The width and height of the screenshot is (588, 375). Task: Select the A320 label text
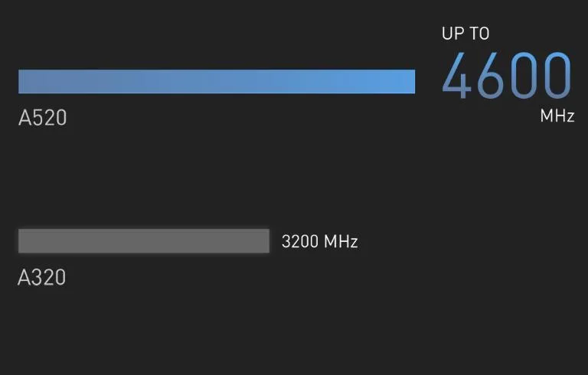42,277
